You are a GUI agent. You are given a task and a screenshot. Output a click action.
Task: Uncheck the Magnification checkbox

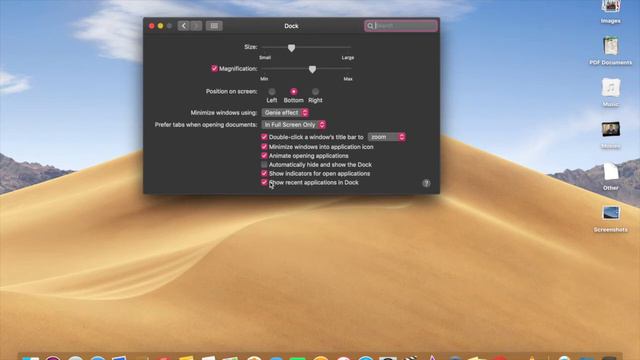point(214,69)
